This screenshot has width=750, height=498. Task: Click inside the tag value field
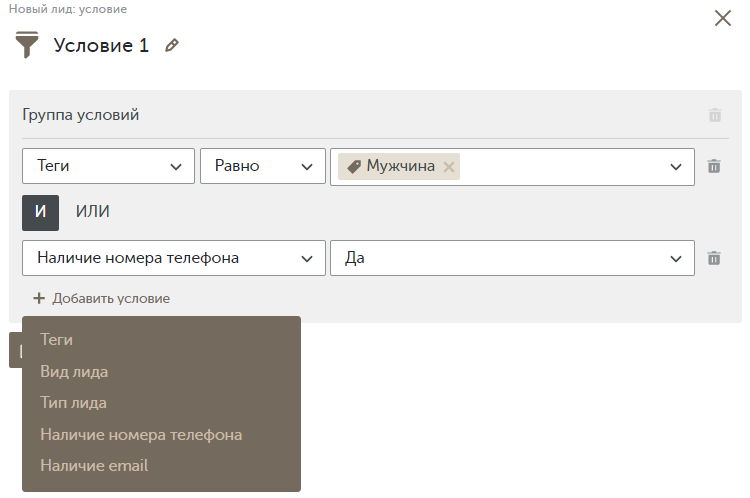tap(562, 167)
